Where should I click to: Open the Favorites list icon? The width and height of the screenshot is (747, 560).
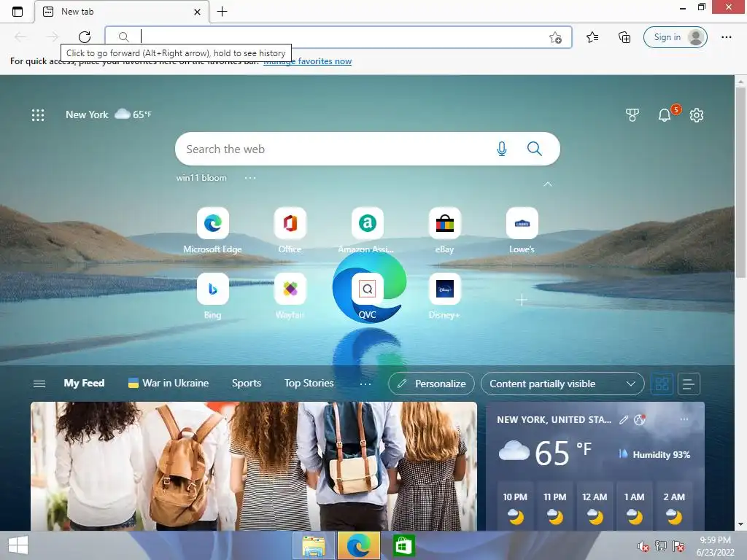(592, 37)
